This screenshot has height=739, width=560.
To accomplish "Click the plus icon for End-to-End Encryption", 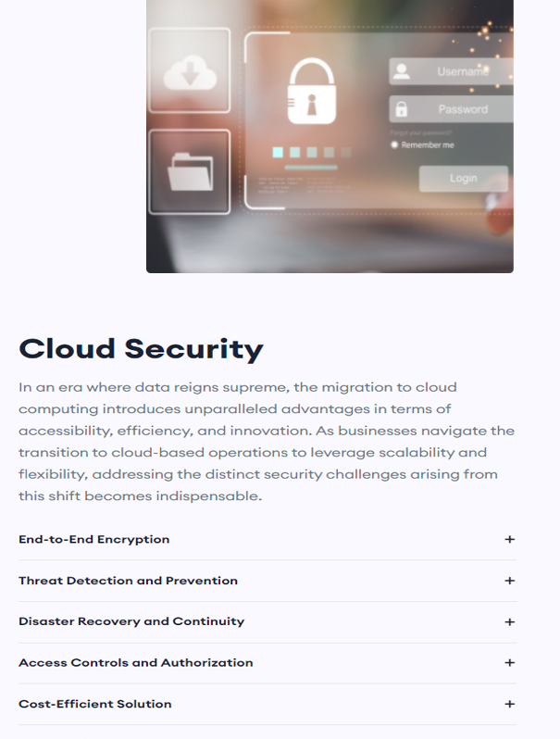I will [509, 540].
